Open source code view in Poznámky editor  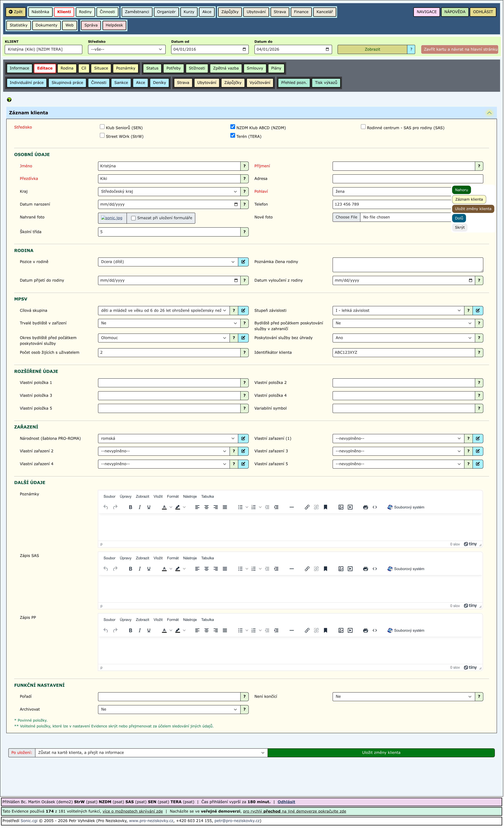click(x=375, y=507)
